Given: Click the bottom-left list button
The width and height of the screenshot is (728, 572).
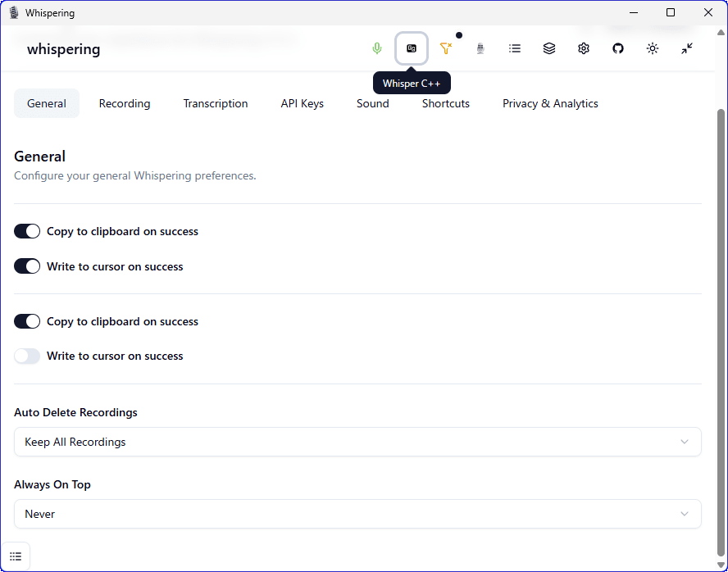Looking at the screenshot, I should coord(16,556).
